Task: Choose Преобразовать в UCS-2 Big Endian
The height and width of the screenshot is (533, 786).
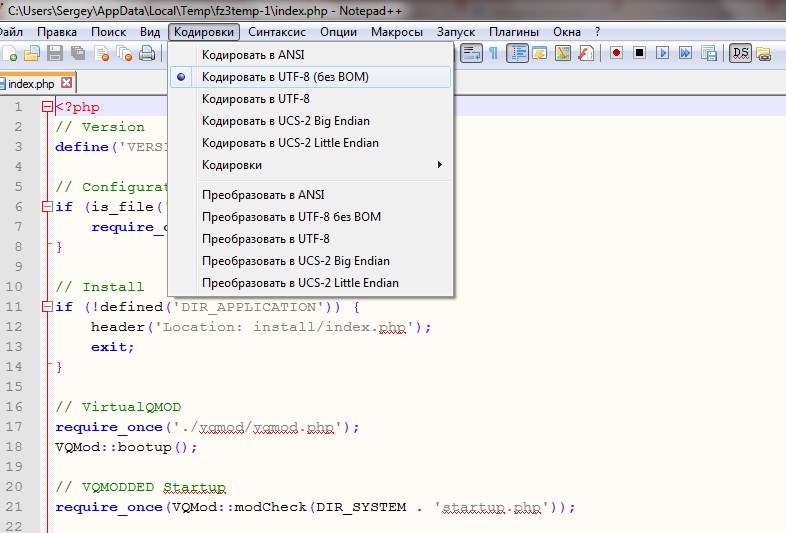Action: click(310, 261)
